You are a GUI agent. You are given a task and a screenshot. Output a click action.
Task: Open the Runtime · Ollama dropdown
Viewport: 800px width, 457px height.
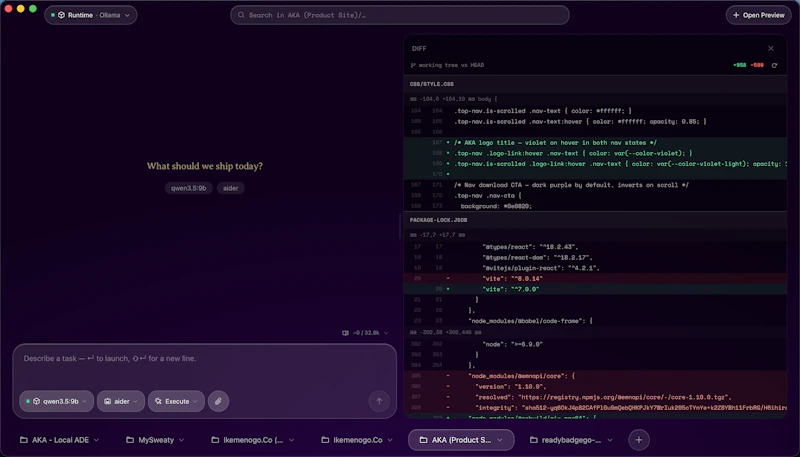91,15
